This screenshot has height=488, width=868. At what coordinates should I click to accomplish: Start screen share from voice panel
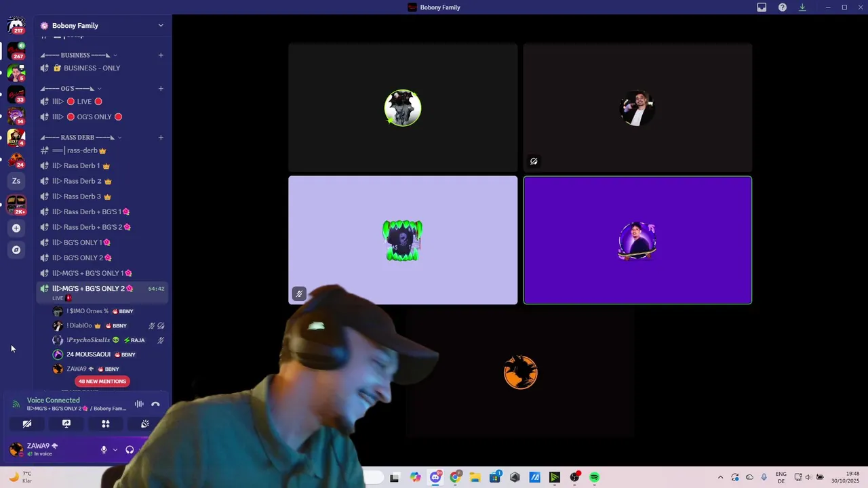pos(66,424)
